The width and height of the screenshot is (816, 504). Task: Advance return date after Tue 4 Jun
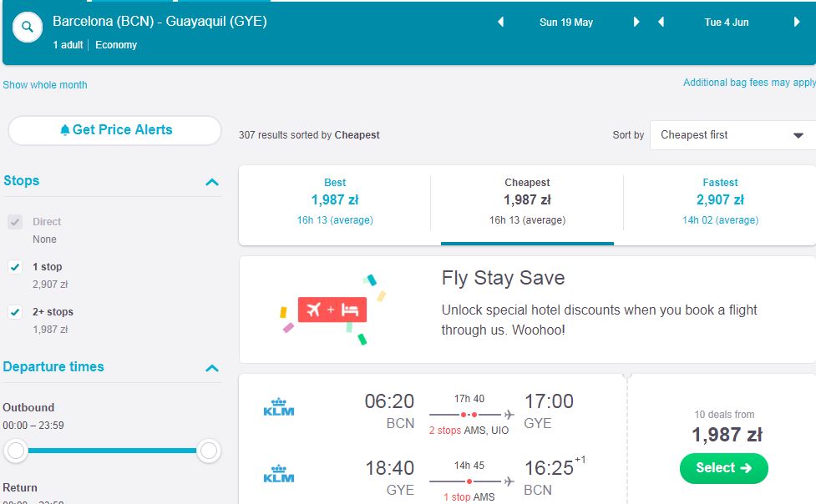pyautogui.click(x=796, y=22)
